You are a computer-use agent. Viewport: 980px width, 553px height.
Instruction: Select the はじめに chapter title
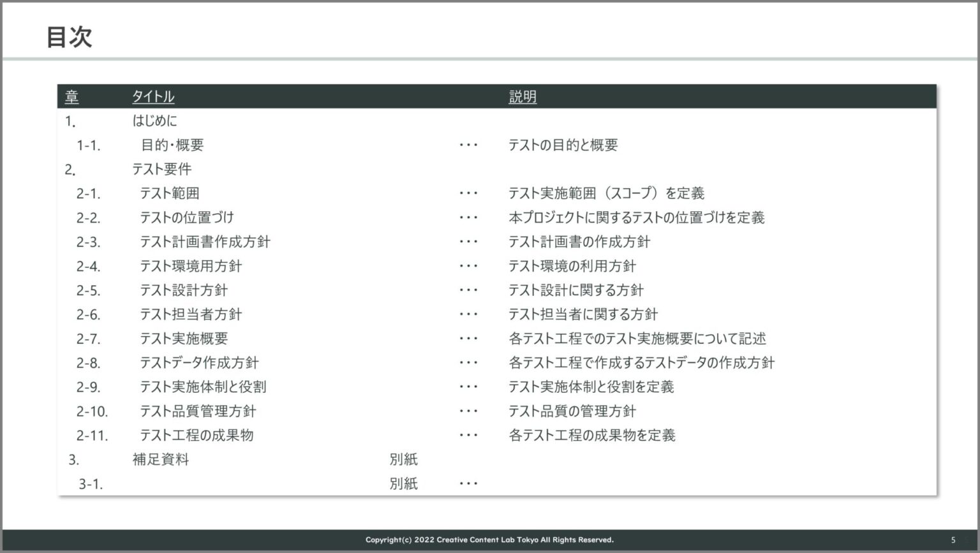tap(154, 121)
